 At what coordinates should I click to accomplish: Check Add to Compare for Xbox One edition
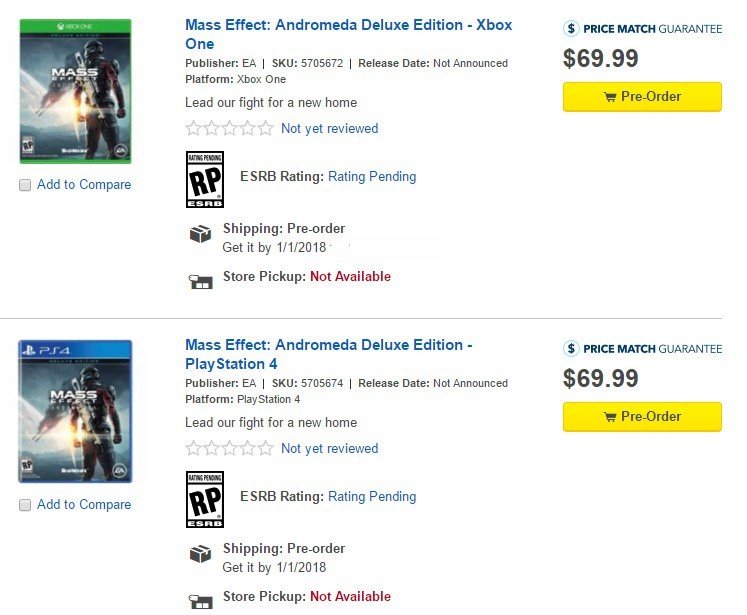(25, 185)
